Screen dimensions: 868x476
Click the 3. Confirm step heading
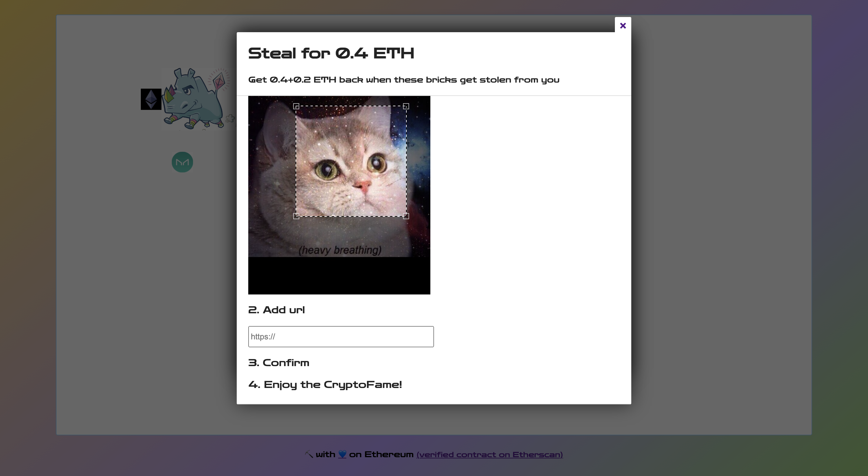(x=279, y=363)
